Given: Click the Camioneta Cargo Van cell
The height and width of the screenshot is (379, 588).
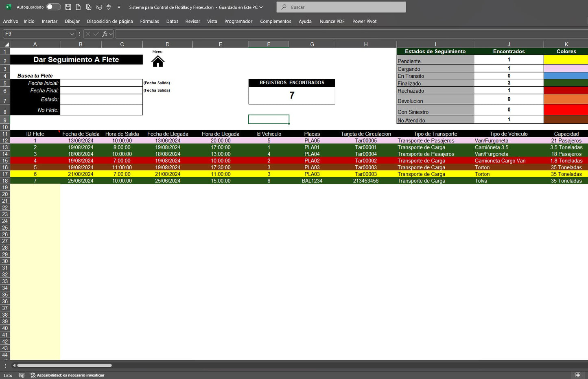Looking at the screenshot, I should pos(509,161).
